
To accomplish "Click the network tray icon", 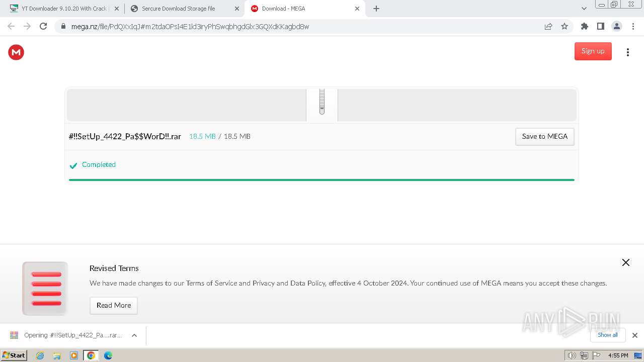I will 584,355.
